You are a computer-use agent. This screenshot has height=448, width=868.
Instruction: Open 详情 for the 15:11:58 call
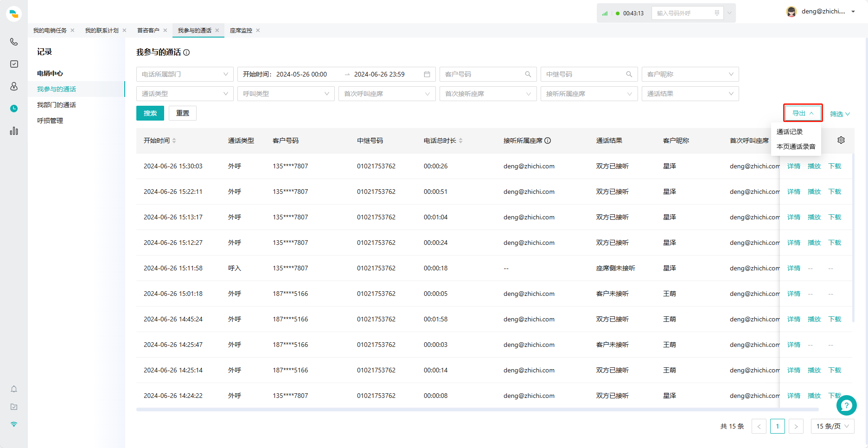pos(794,268)
